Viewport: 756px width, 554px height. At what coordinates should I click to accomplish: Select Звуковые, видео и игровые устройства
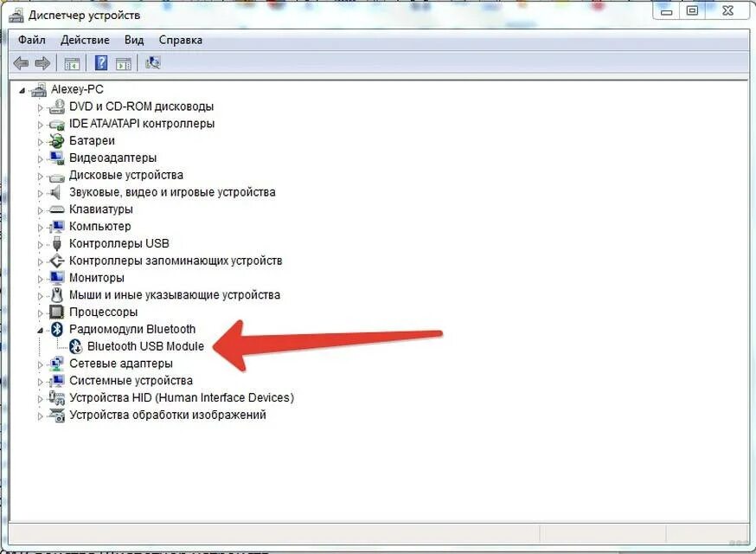click(x=172, y=192)
